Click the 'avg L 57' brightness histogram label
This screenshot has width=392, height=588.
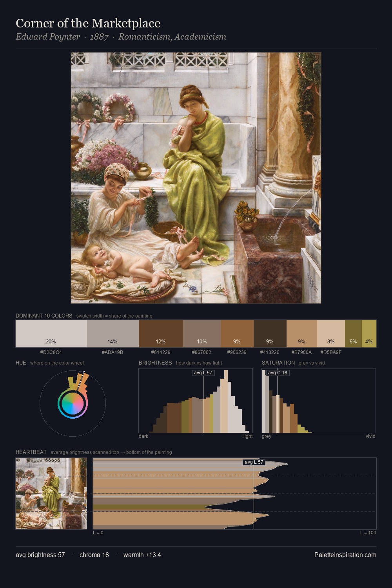203,372
